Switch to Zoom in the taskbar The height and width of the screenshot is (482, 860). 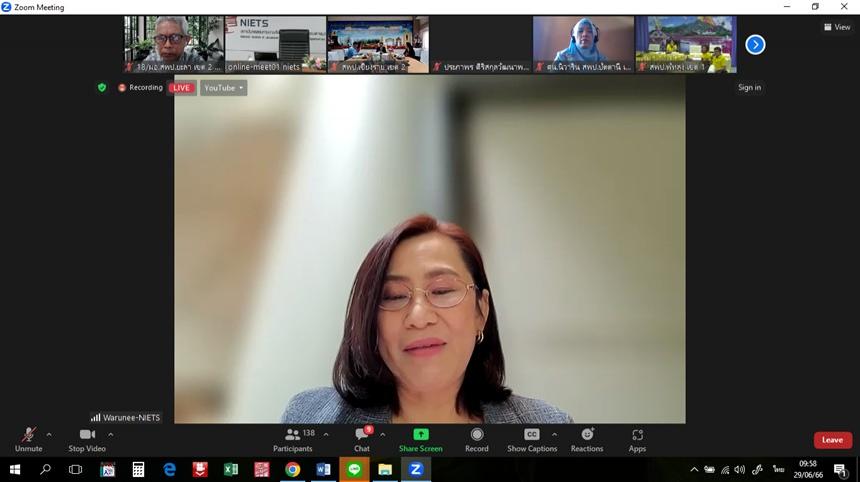[416, 469]
